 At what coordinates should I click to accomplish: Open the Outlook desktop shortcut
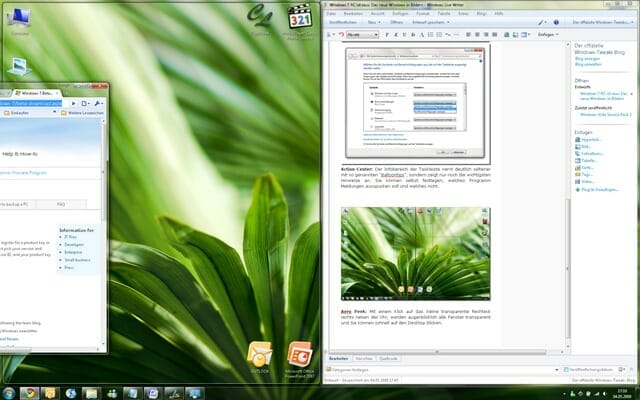point(261,355)
